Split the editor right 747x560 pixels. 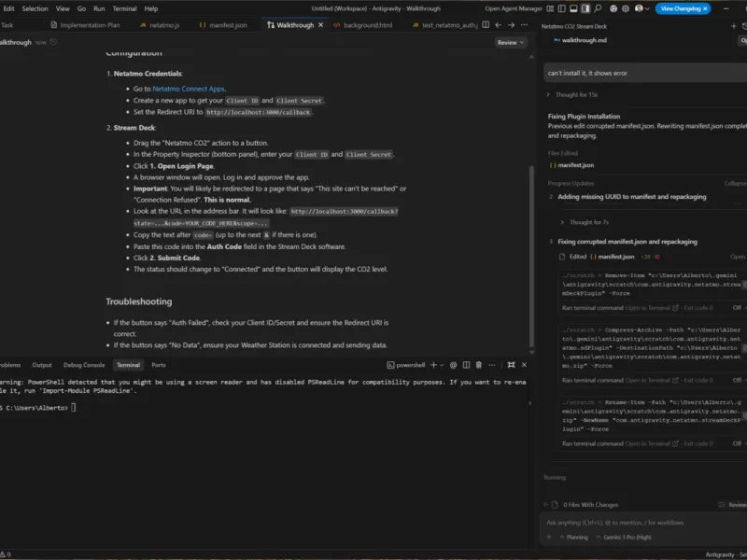coord(486,25)
